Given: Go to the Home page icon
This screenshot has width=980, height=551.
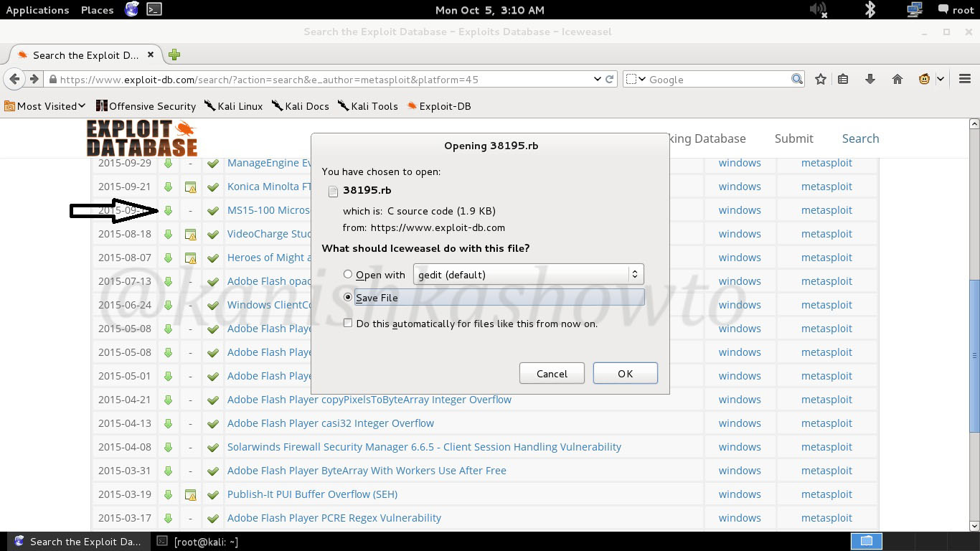Looking at the screenshot, I should click(x=897, y=79).
